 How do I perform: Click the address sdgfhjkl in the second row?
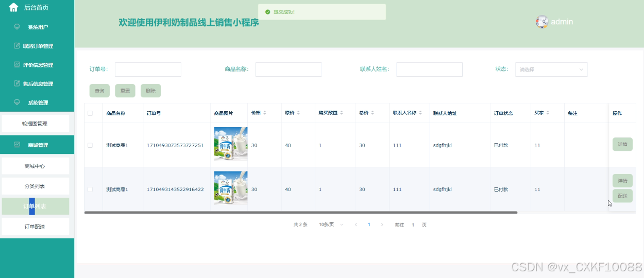443,189
